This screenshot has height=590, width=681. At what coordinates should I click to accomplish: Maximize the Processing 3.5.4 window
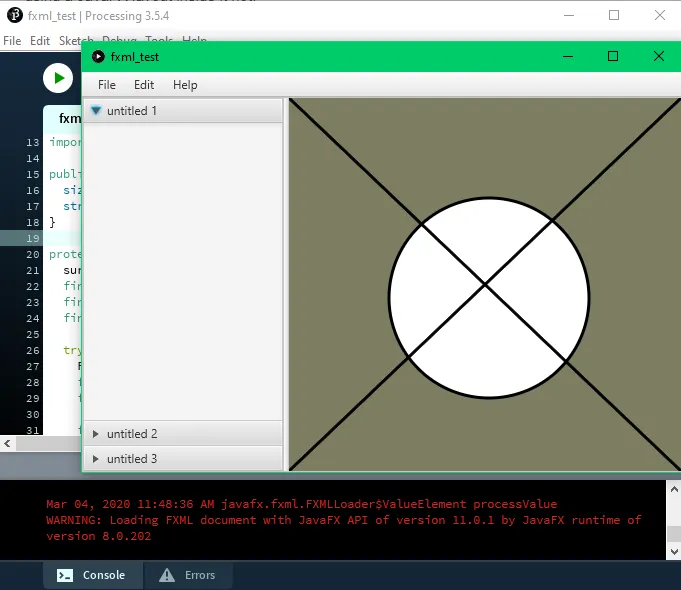tap(614, 16)
